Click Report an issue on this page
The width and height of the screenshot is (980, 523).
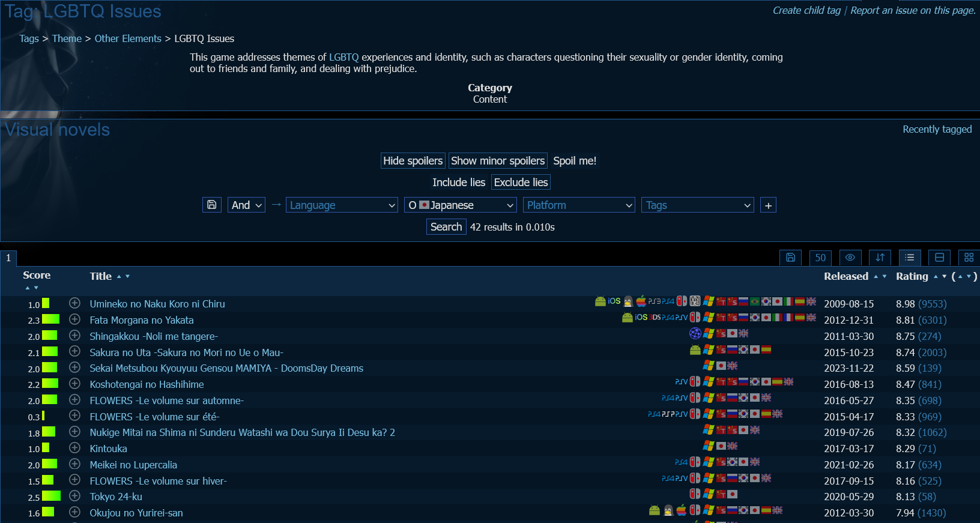click(913, 10)
